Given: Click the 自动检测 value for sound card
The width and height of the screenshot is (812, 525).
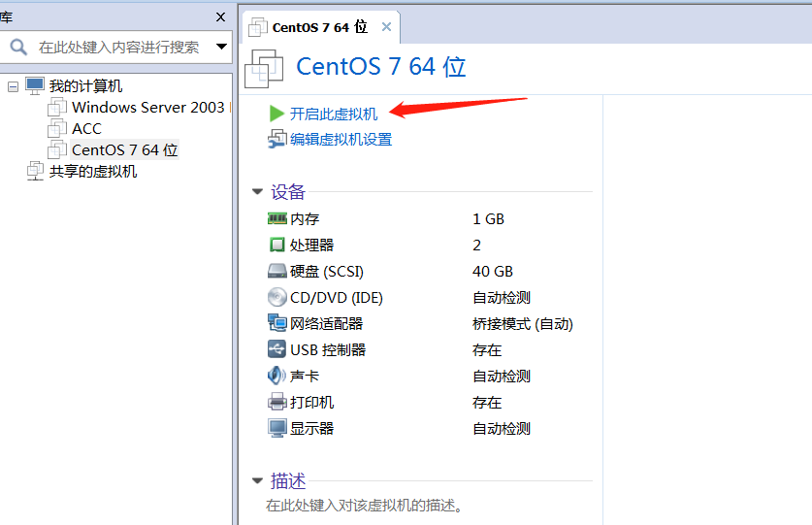Looking at the screenshot, I should 502,376.
